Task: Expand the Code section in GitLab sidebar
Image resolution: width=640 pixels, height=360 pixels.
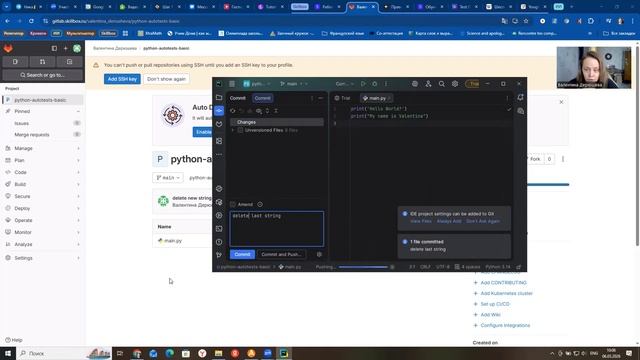Action: 42,172
